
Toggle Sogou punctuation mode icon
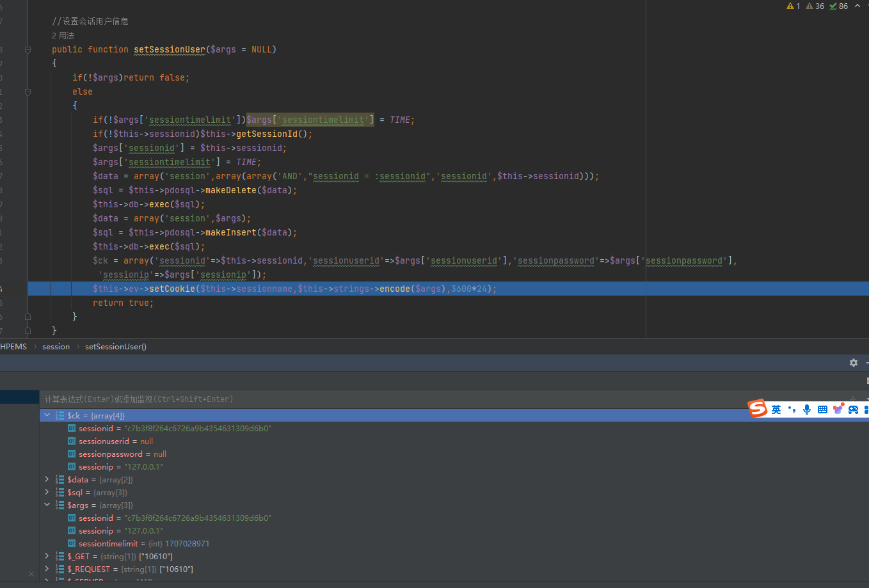[792, 409]
